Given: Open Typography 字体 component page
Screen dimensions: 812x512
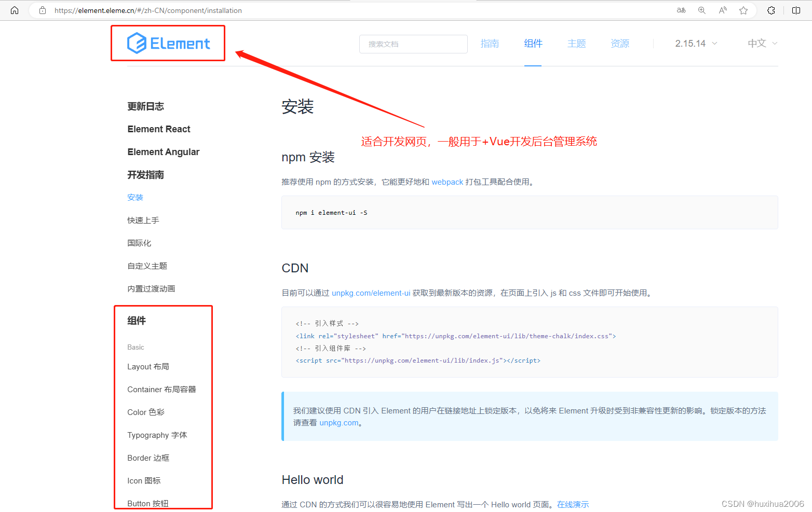Looking at the screenshot, I should [x=157, y=435].
